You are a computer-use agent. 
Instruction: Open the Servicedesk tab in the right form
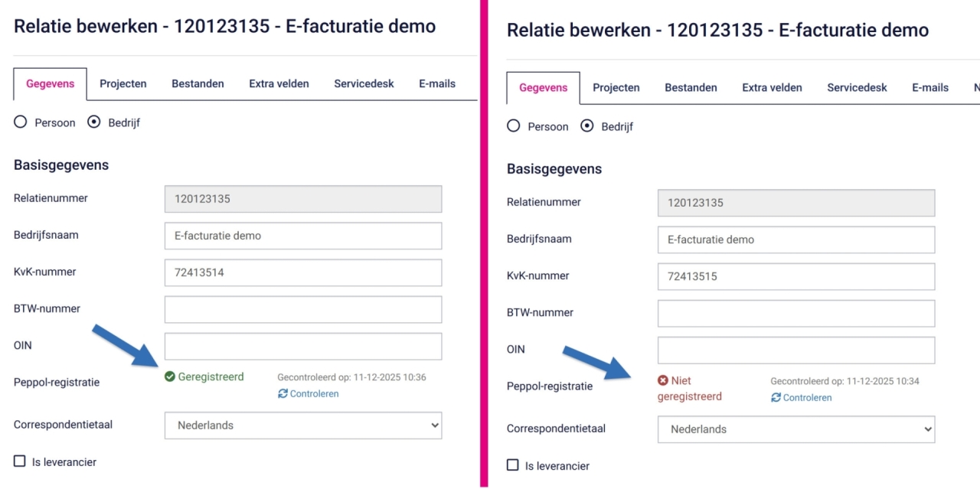[857, 87]
